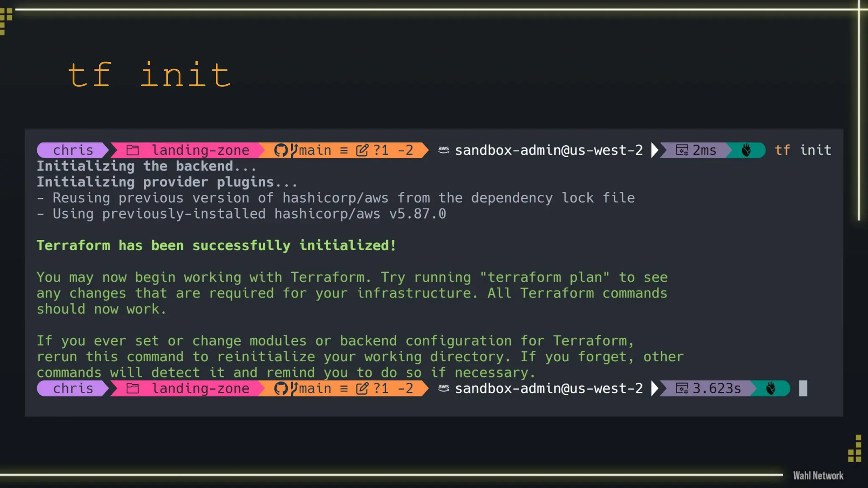Click the GitHub icon in bottom prompt
Screen dimensions: 868x488
(281, 388)
